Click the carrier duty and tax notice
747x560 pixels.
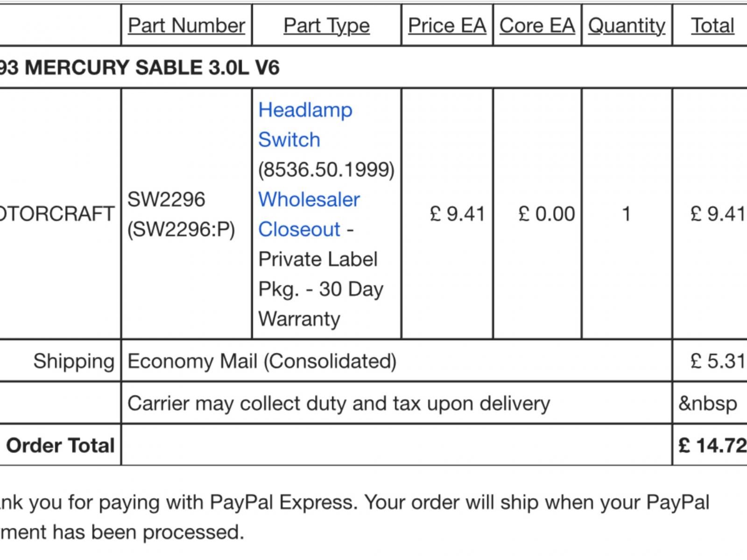pyautogui.click(x=339, y=403)
